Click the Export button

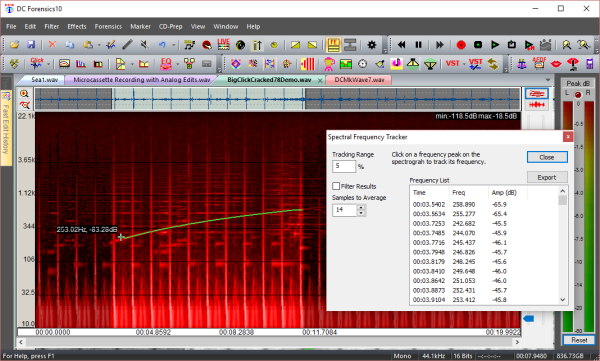pyautogui.click(x=547, y=177)
